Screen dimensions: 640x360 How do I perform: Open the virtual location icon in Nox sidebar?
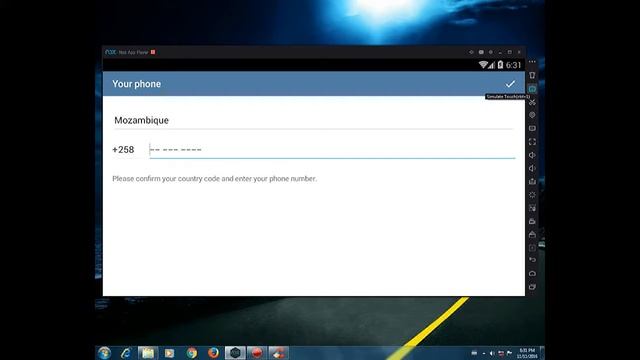[x=532, y=115]
